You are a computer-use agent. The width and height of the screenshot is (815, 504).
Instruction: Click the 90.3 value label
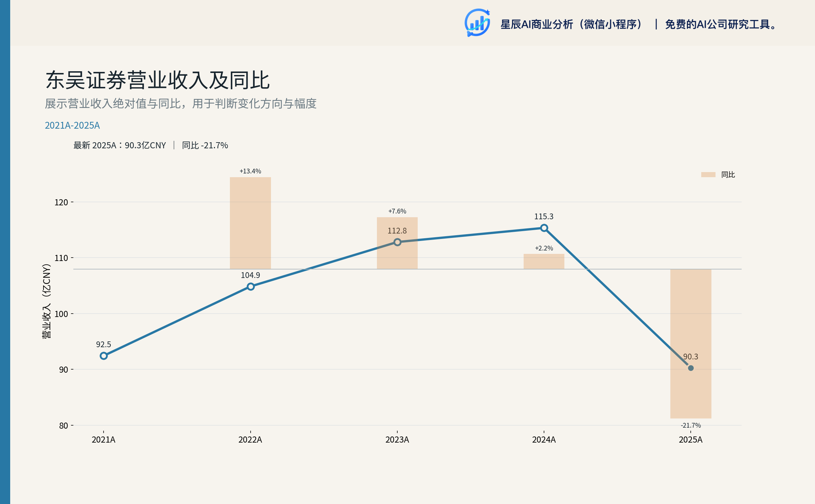point(691,357)
